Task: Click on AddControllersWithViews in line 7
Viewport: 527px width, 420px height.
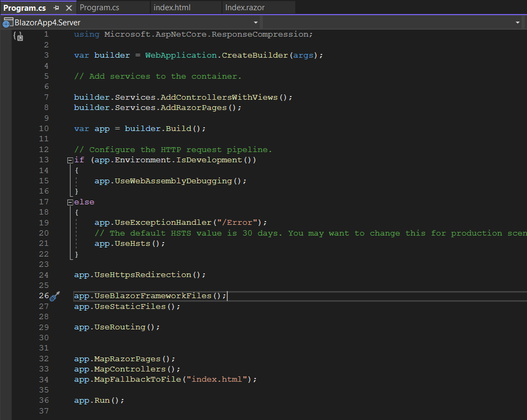Action: 219,97
